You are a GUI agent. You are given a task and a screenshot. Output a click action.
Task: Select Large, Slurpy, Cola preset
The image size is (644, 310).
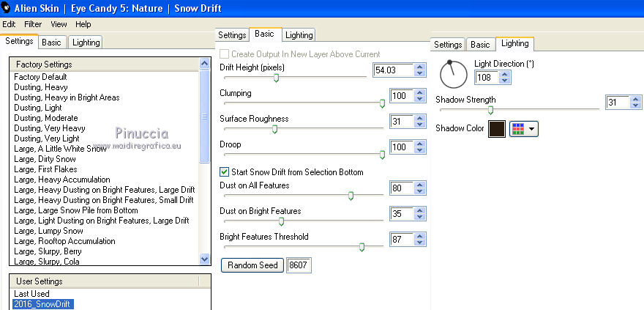coord(47,262)
